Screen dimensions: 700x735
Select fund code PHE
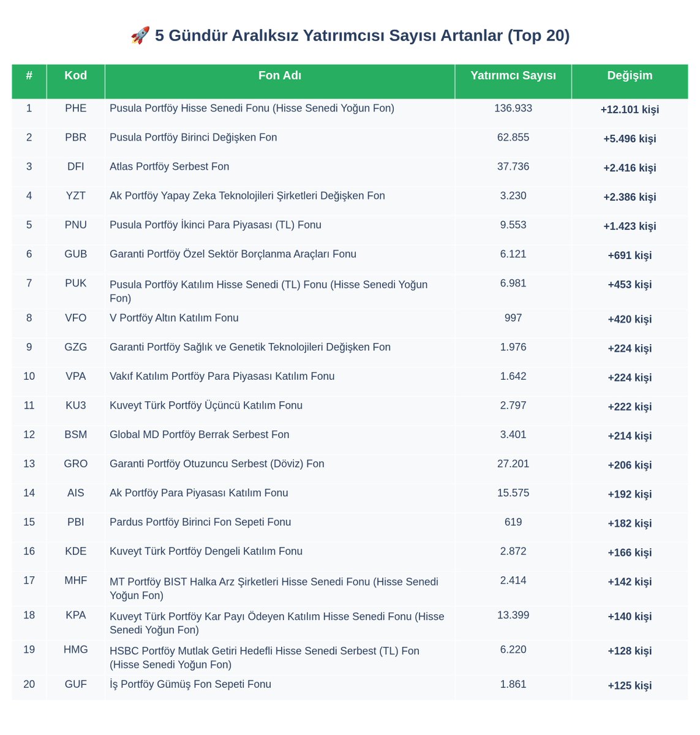click(x=76, y=108)
